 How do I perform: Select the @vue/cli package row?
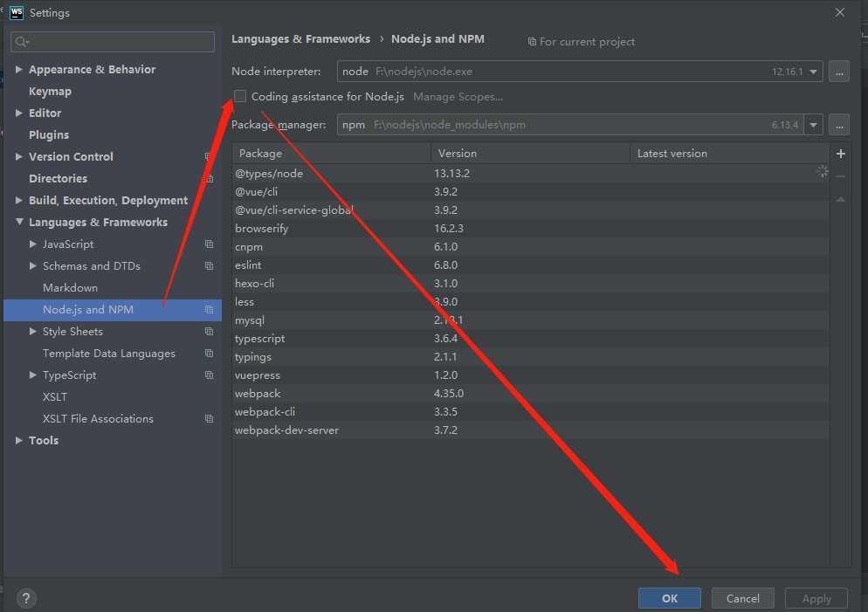pos(530,192)
